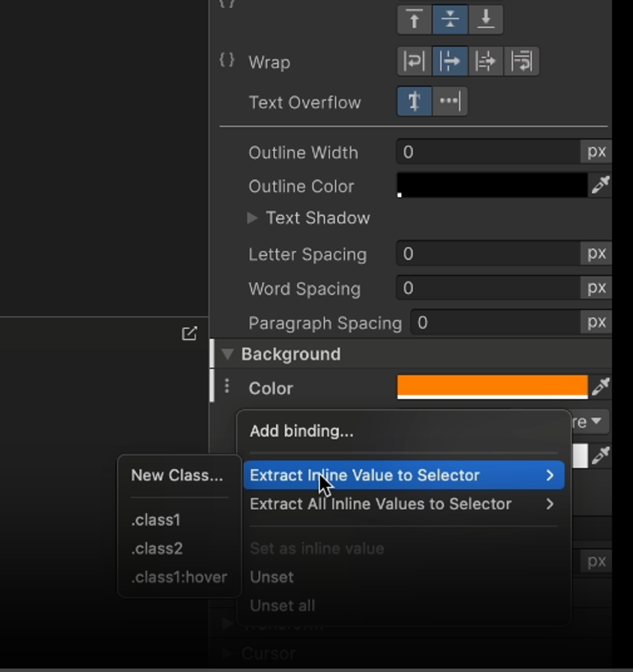
Task: Click the Outline Color label
Action: [301, 186]
